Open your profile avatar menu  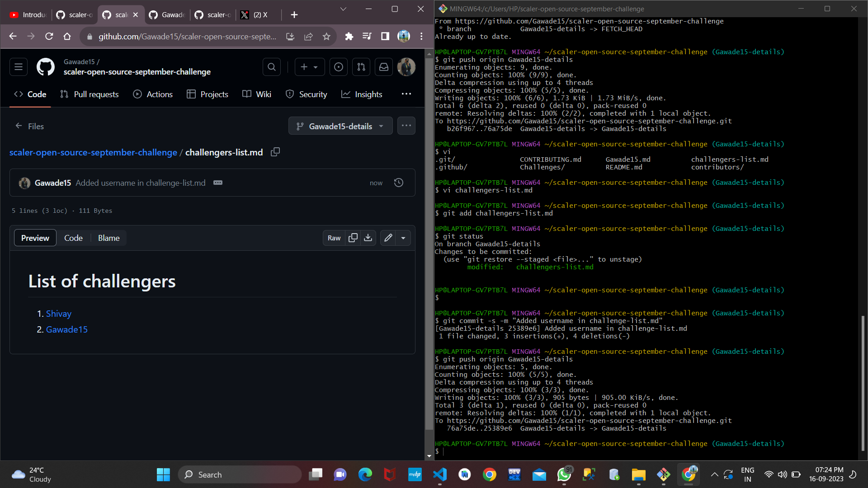click(x=406, y=66)
